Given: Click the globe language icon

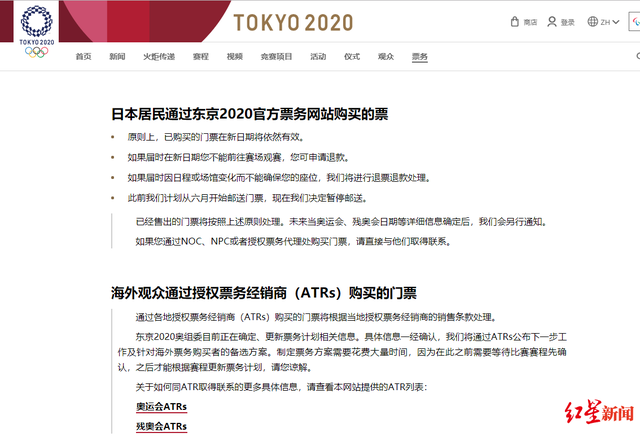Looking at the screenshot, I should (593, 22).
